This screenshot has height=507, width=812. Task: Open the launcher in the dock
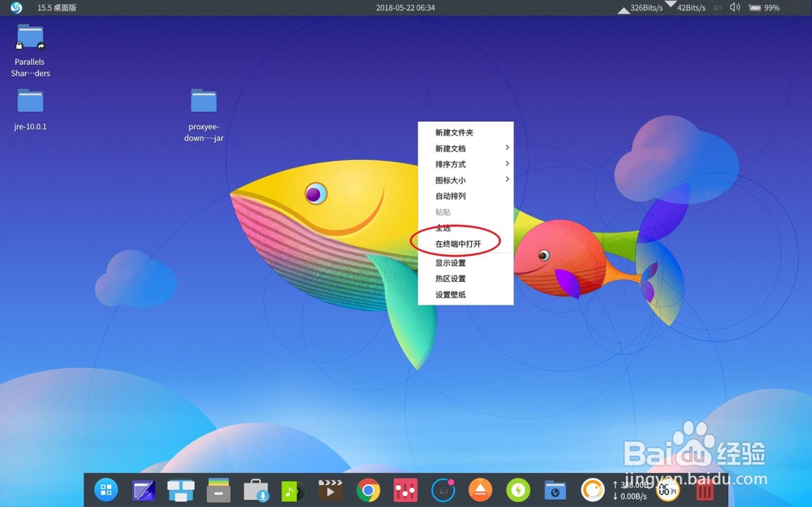pyautogui.click(x=106, y=489)
